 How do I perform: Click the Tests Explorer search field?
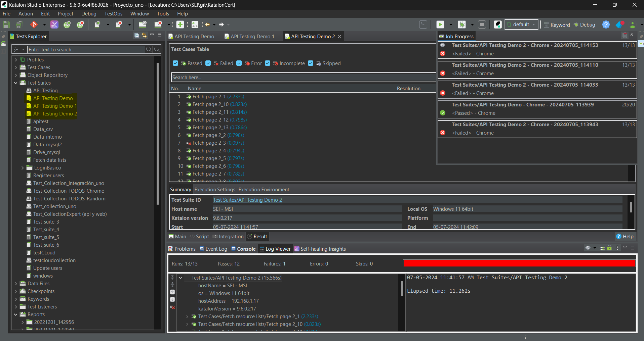86,50
